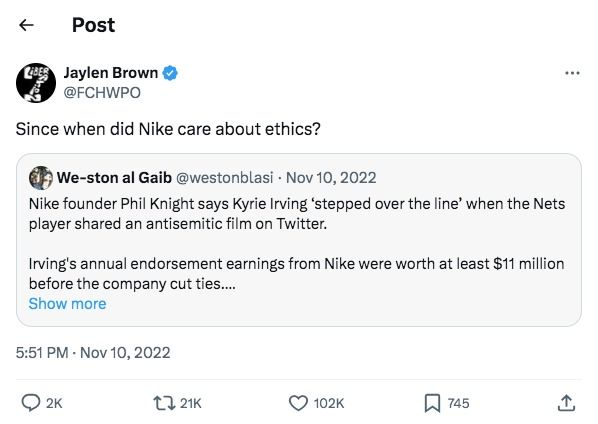Viewport: 598px width, 424px height.
Task: Go back using the back arrow
Action: click(x=26, y=25)
